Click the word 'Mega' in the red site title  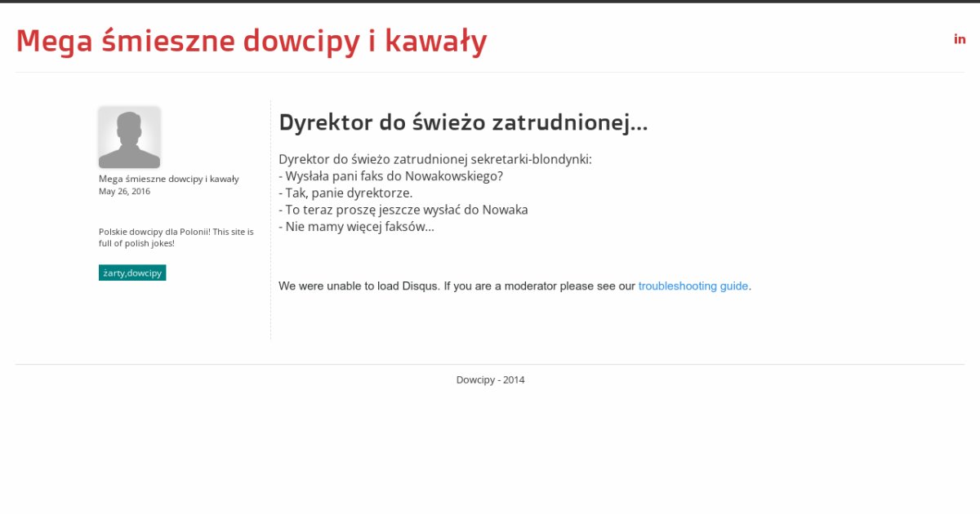(x=54, y=41)
